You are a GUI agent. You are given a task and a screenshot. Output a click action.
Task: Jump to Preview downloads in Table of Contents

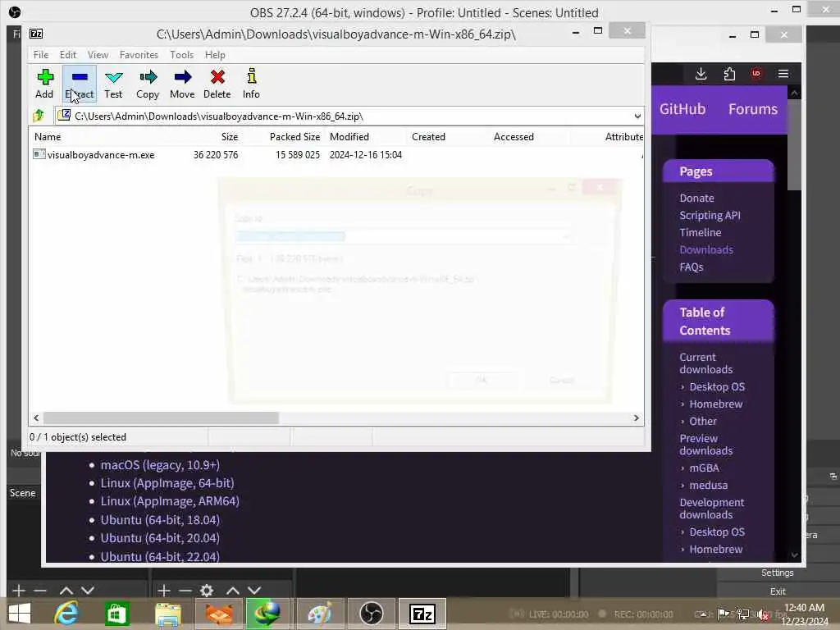point(706,445)
